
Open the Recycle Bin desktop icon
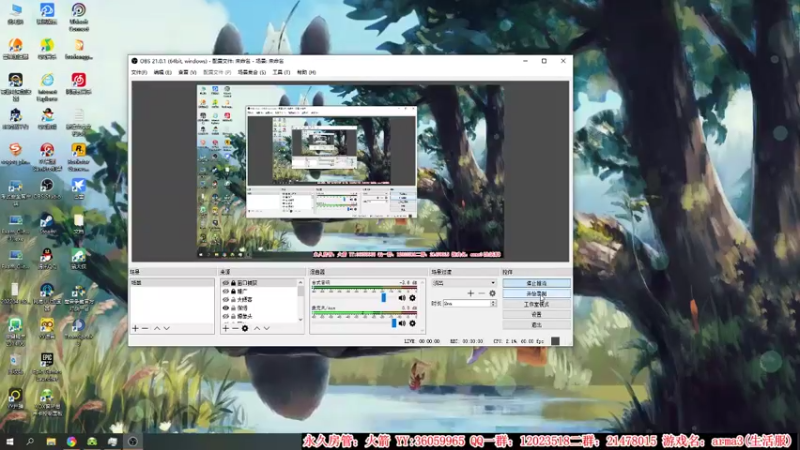(x=15, y=364)
